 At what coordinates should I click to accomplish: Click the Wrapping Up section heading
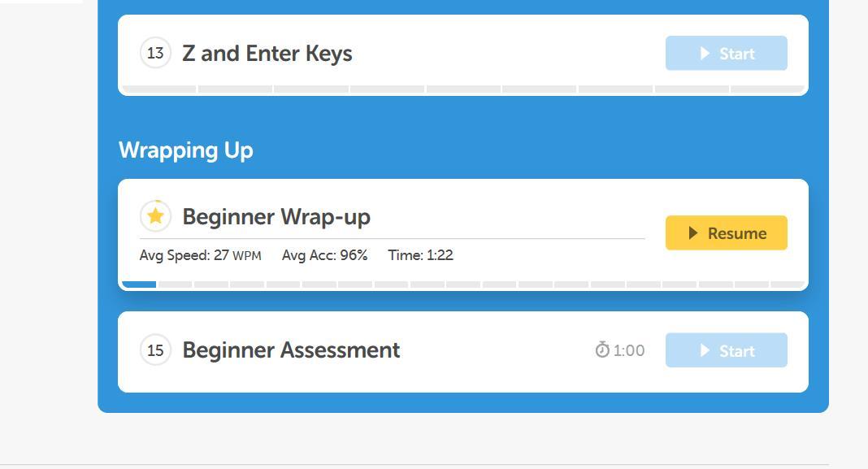(x=185, y=150)
